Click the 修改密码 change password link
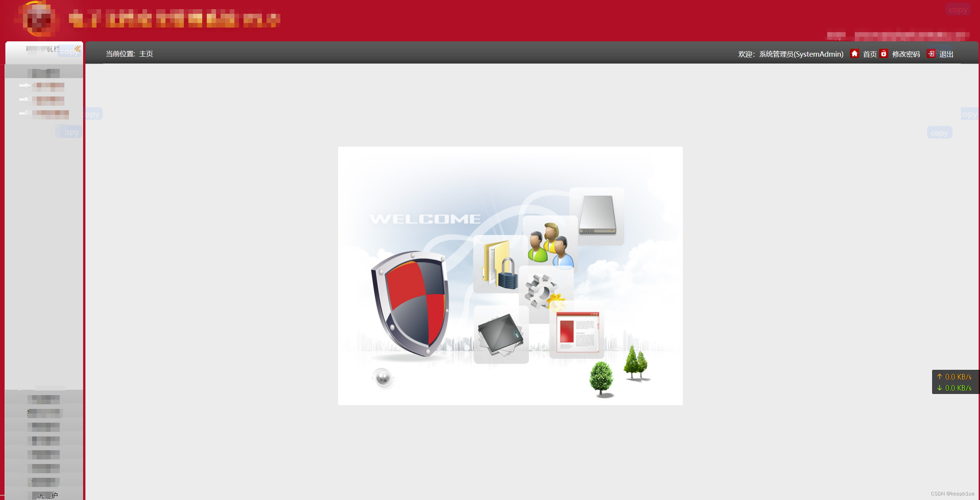 tap(906, 54)
